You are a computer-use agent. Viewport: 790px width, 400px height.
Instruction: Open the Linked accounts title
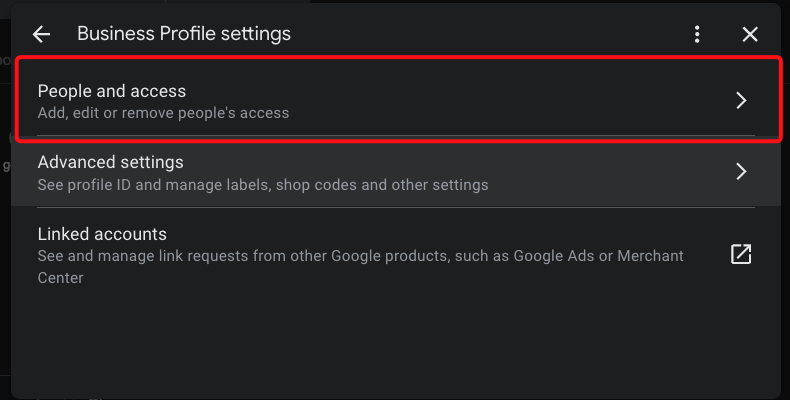tap(102, 234)
